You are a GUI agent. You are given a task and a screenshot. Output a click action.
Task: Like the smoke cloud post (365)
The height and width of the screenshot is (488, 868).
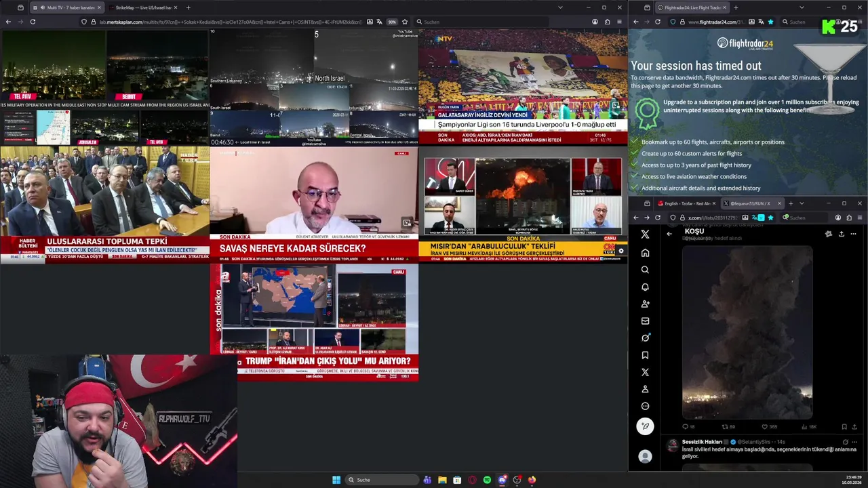pyautogui.click(x=769, y=427)
